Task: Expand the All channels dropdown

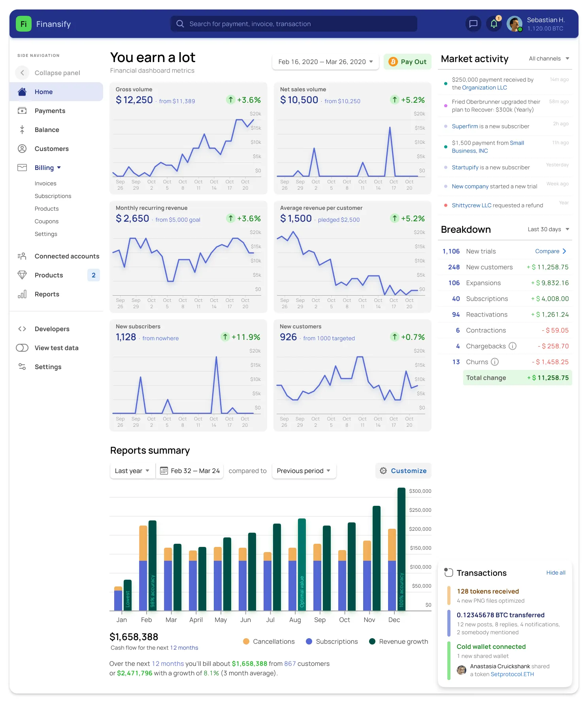Action: pyautogui.click(x=549, y=58)
